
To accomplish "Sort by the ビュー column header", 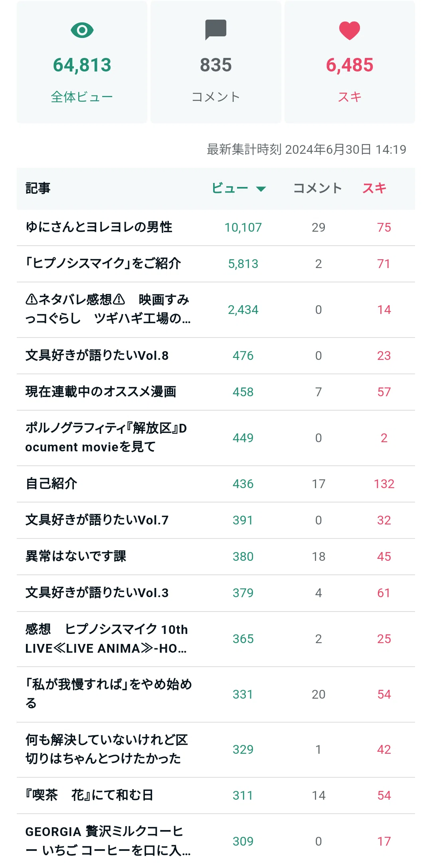I will pos(230,188).
